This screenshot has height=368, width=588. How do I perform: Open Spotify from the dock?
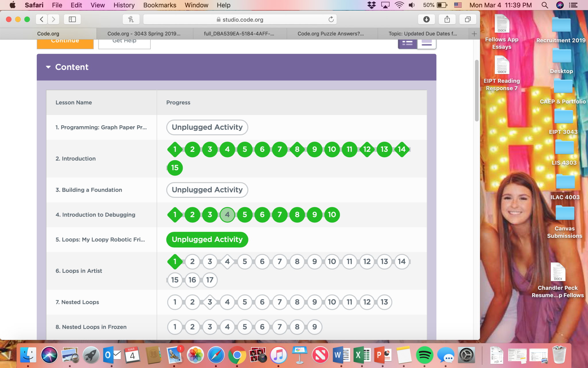point(424,355)
